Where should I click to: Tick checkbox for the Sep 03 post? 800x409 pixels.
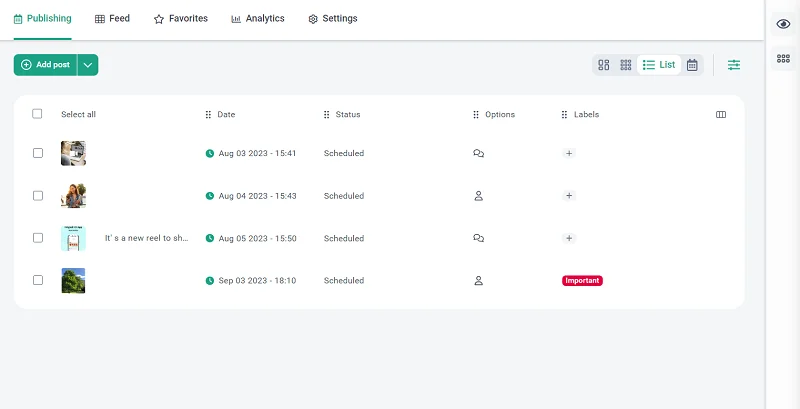point(38,280)
